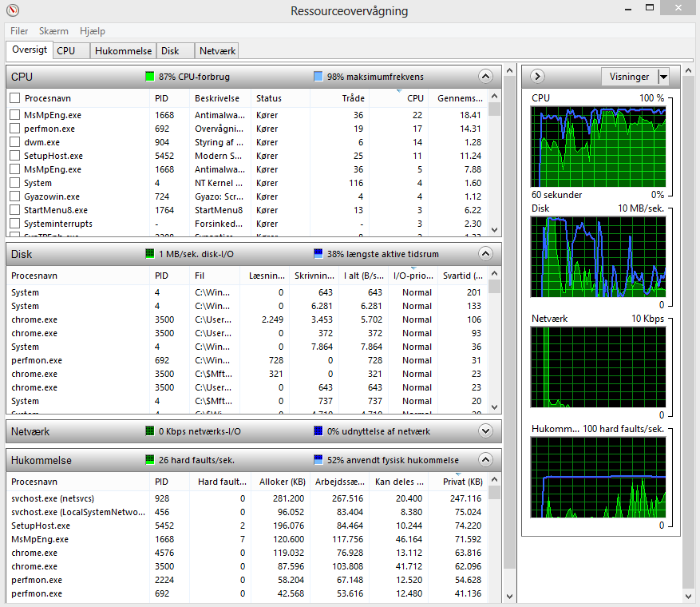
Task: Click CPU list scroll down arrow
Action: pos(494,230)
